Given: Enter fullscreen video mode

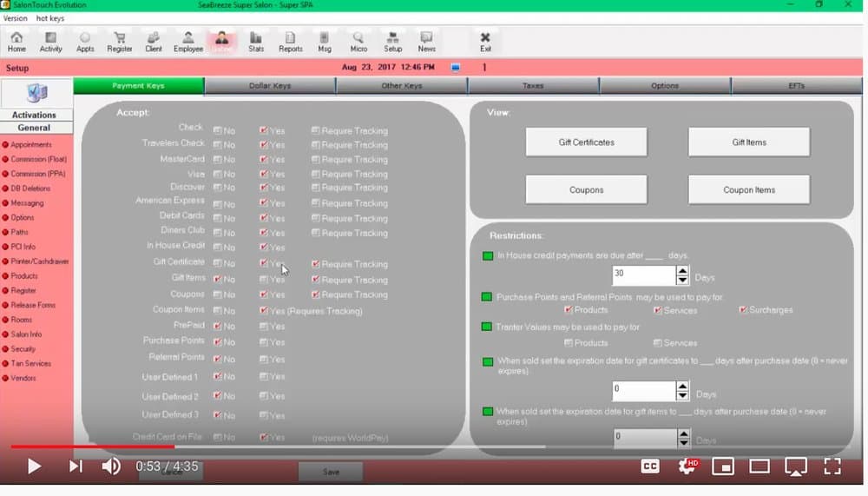Looking at the screenshot, I should coord(832,466).
